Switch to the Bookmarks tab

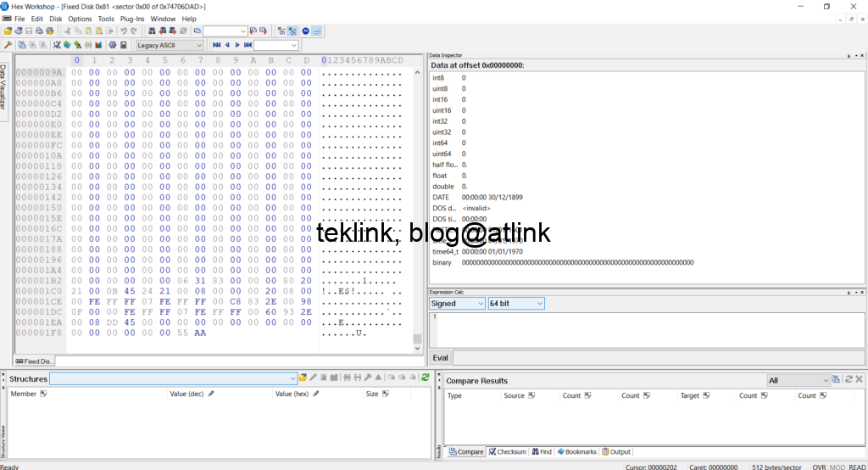click(576, 451)
